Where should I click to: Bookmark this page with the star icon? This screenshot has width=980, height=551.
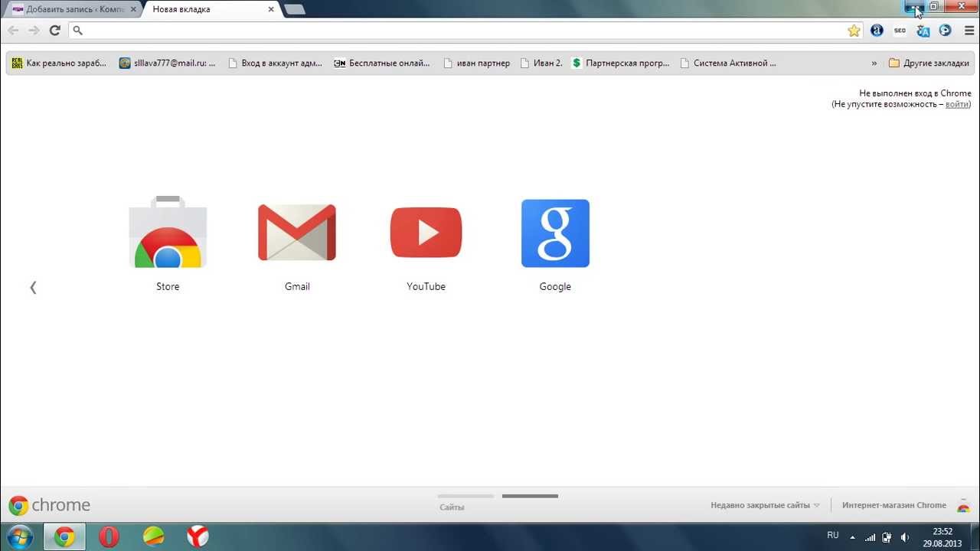tap(854, 31)
